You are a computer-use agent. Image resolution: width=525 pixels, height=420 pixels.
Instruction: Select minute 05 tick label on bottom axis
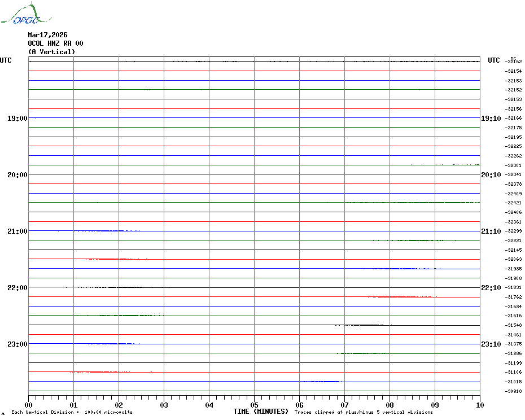254,405
